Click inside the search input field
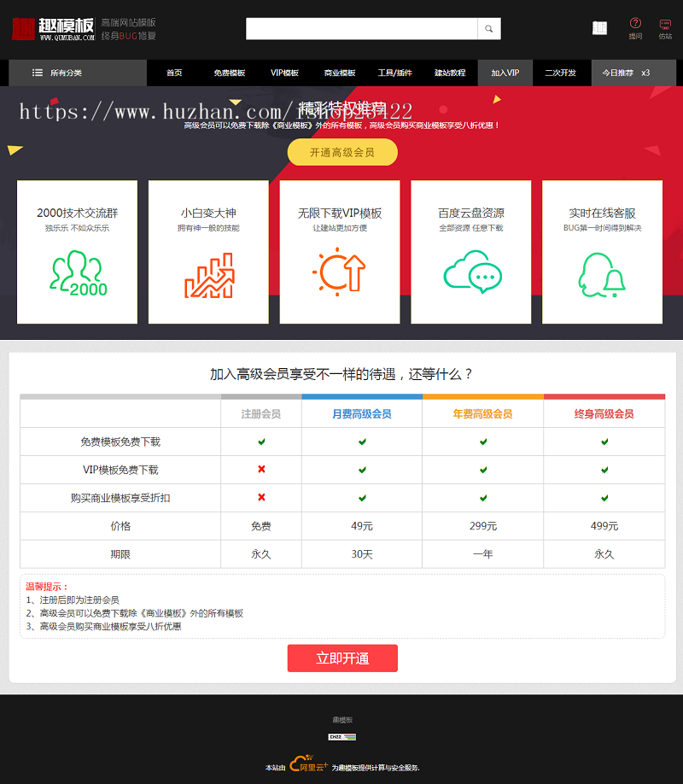This screenshot has width=683, height=784. click(x=359, y=28)
